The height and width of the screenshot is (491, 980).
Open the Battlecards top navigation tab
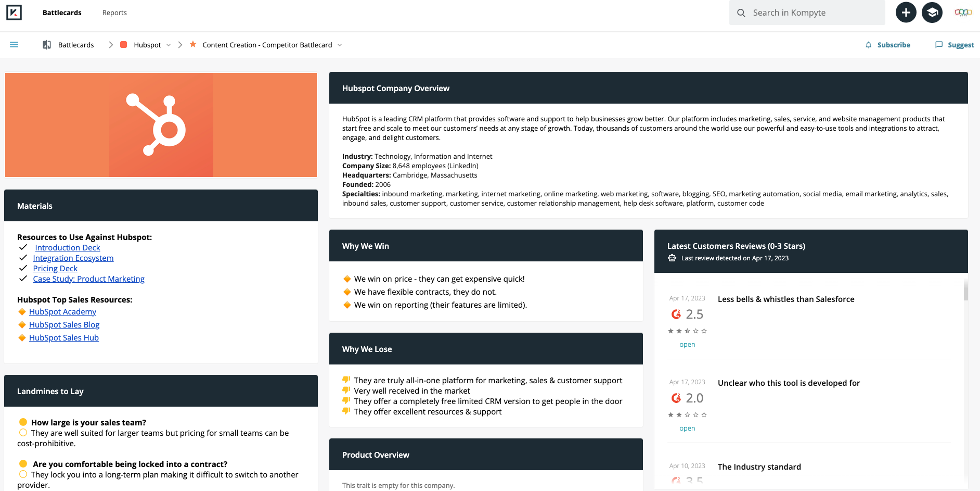click(62, 12)
